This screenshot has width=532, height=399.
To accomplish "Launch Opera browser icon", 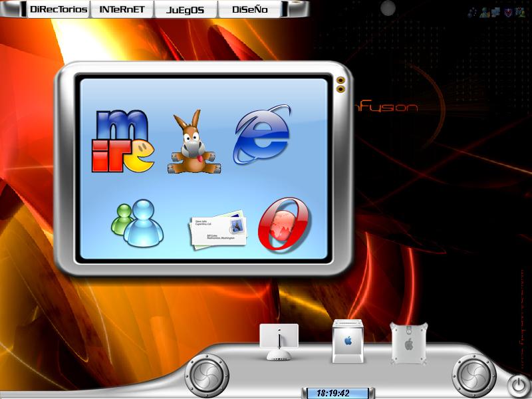I will [x=285, y=225].
